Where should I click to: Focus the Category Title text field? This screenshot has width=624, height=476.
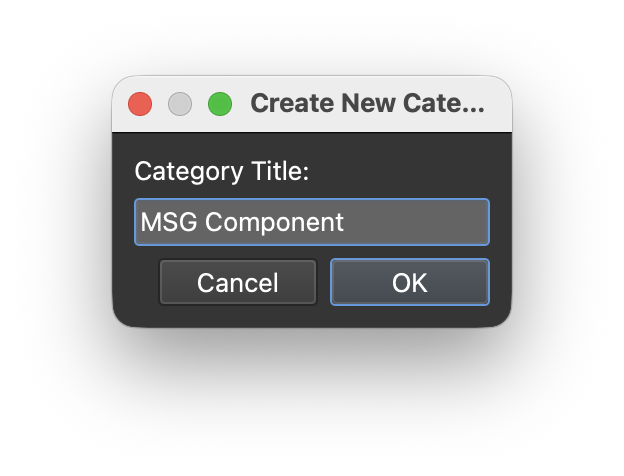click(x=312, y=222)
